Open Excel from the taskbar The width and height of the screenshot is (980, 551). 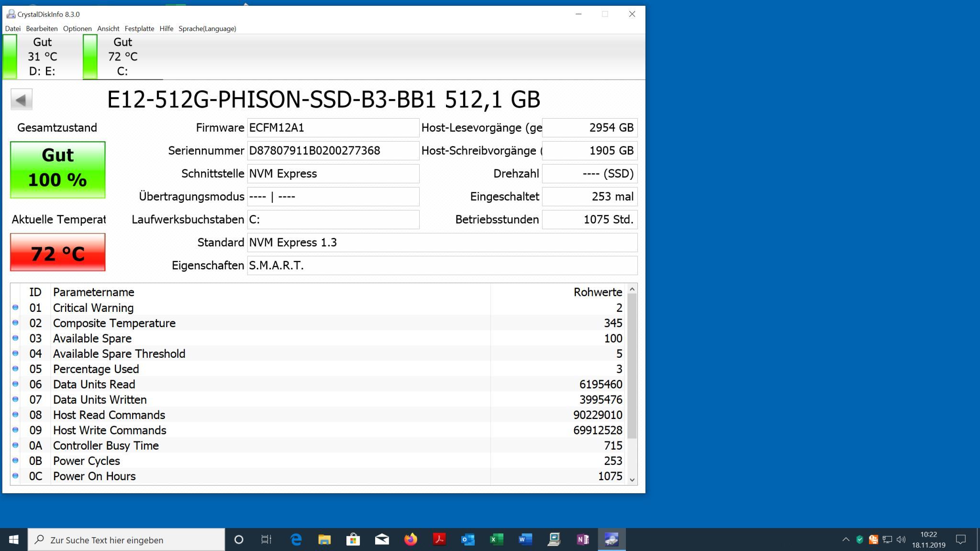[x=497, y=540]
